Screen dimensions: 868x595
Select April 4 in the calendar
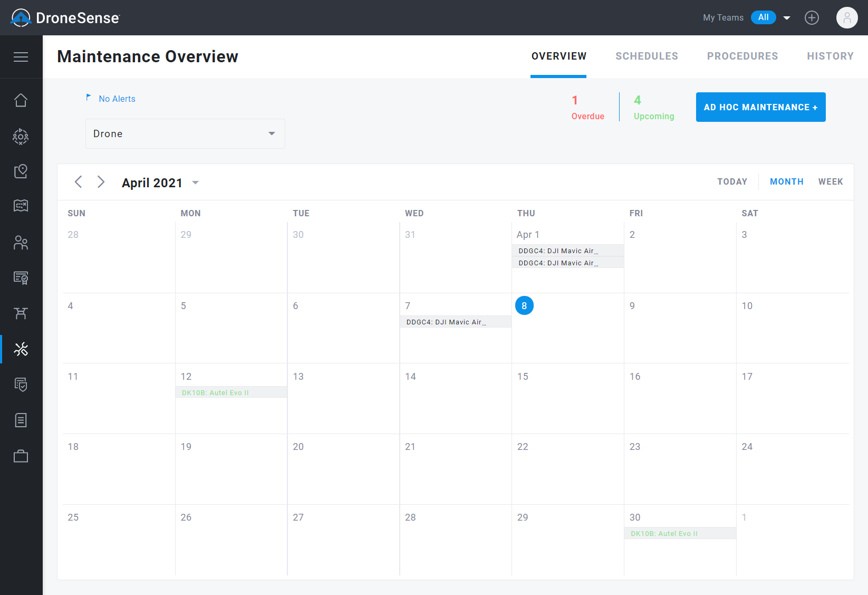(x=71, y=306)
